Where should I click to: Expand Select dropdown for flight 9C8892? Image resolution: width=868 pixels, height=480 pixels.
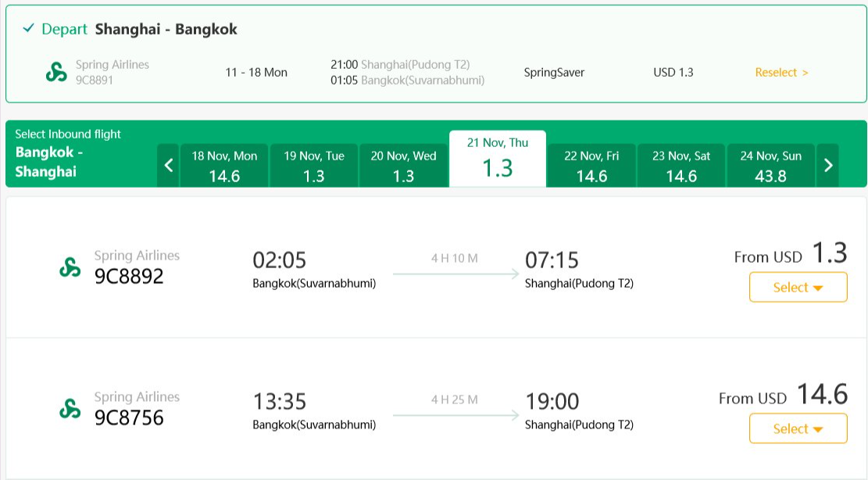[x=798, y=287]
